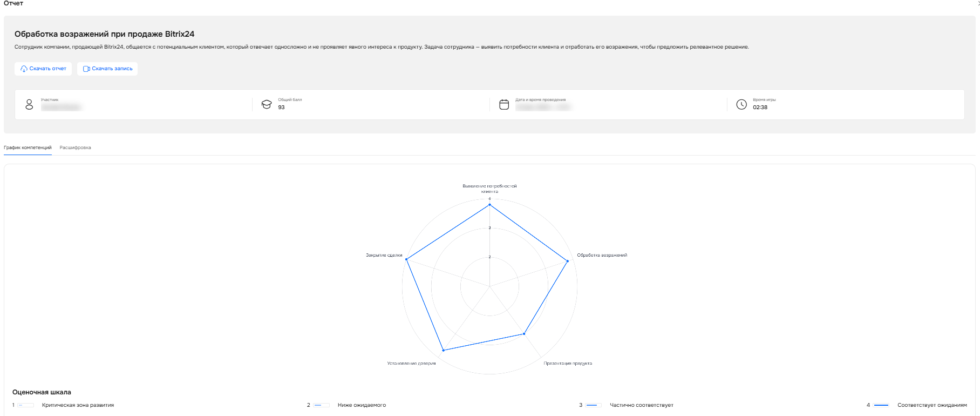Screen dimensions: 980x416
Task: Click the calendar date icon
Action: pyautogui.click(x=504, y=104)
